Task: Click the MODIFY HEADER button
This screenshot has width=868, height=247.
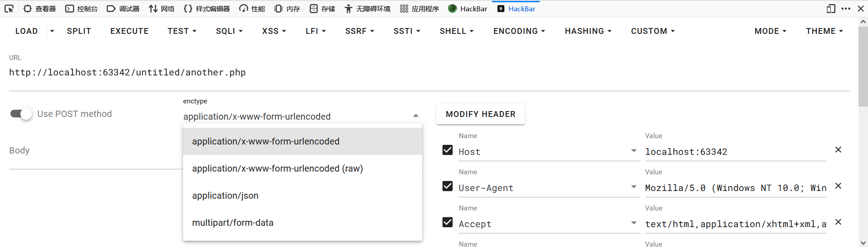Action: pos(481,114)
